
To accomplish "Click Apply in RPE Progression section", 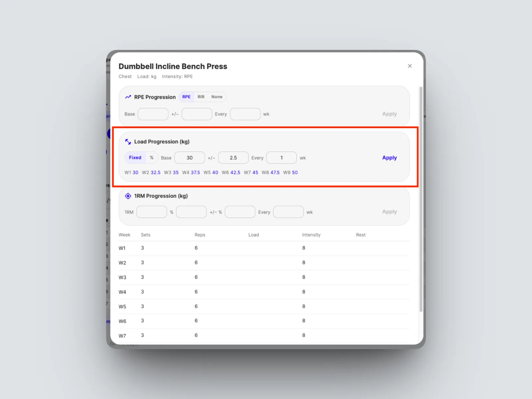I will pyautogui.click(x=389, y=114).
